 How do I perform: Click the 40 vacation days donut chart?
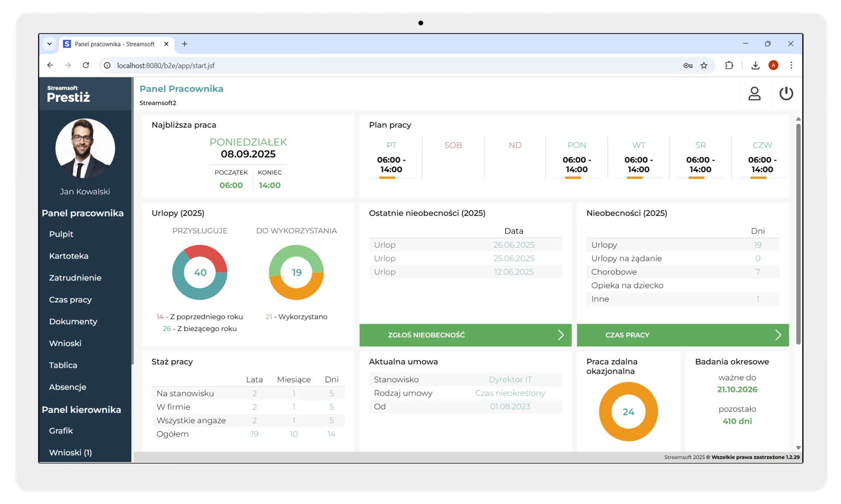point(200,273)
